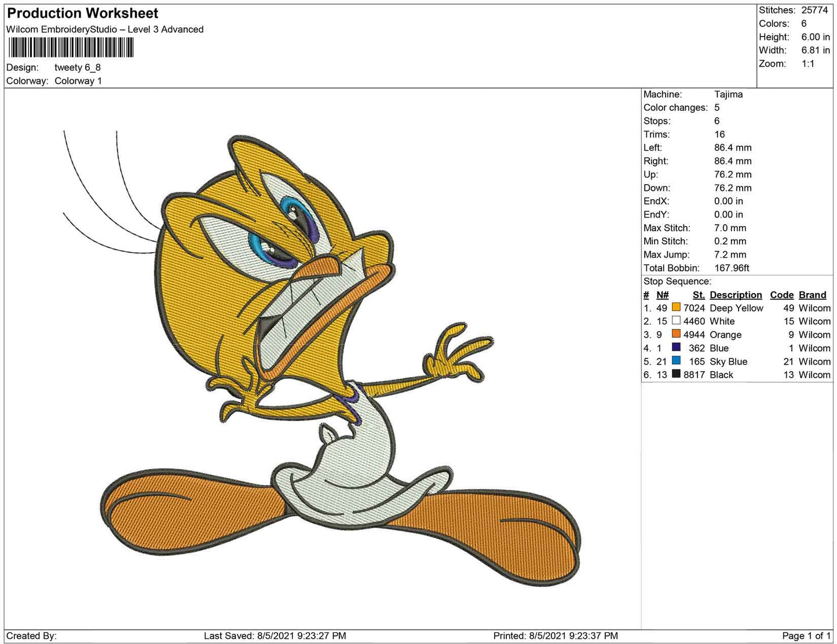
Task: Select the "St." column header
Action: [x=699, y=295]
